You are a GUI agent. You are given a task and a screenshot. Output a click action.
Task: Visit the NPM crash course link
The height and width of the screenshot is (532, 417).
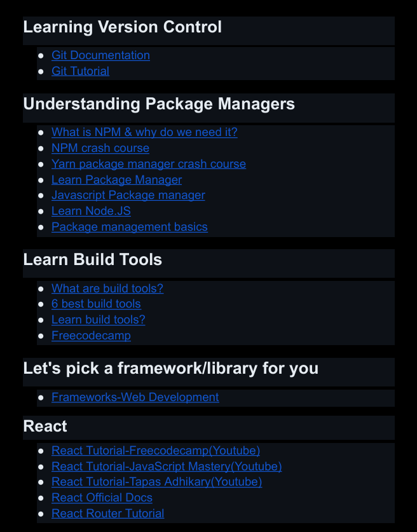(x=100, y=148)
